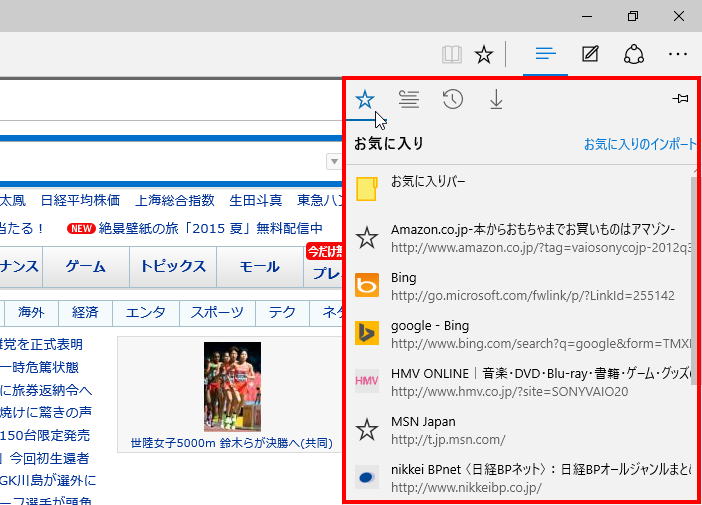The height and width of the screenshot is (505, 702).
Task: Toggle the Hub panel button
Action: pyautogui.click(x=545, y=54)
